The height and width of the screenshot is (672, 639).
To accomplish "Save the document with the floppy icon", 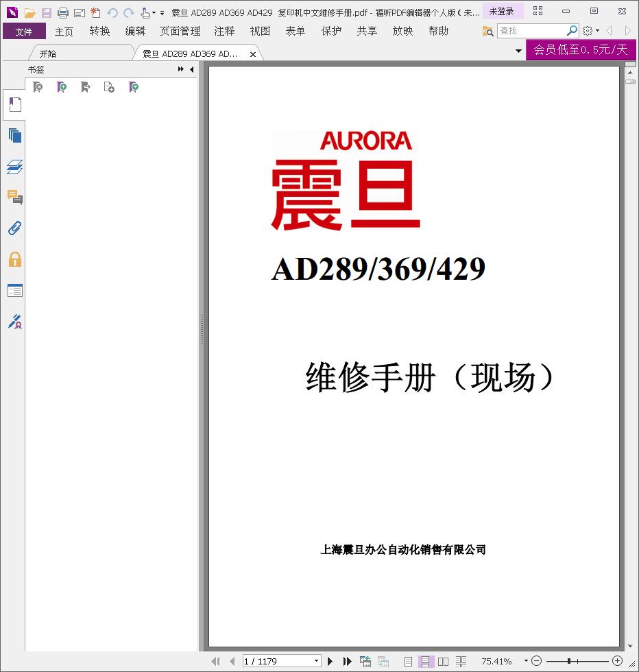I will [47, 13].
